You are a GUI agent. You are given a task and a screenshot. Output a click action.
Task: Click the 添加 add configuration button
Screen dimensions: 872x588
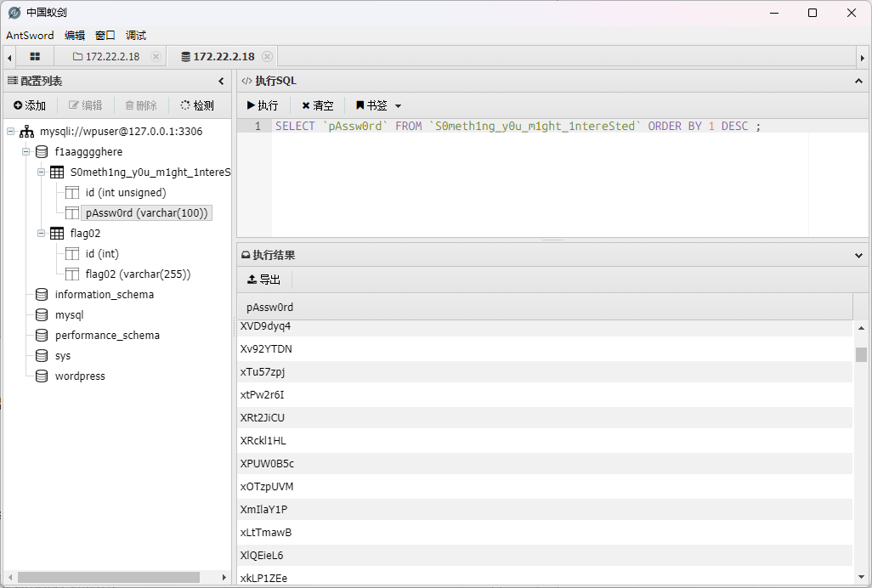pyautogui.click(x=30, y=105)
